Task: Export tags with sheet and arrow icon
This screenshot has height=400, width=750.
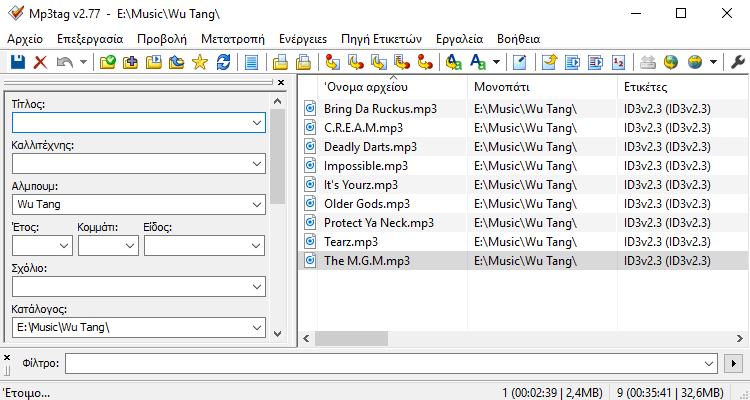Action: pos(550,62)
